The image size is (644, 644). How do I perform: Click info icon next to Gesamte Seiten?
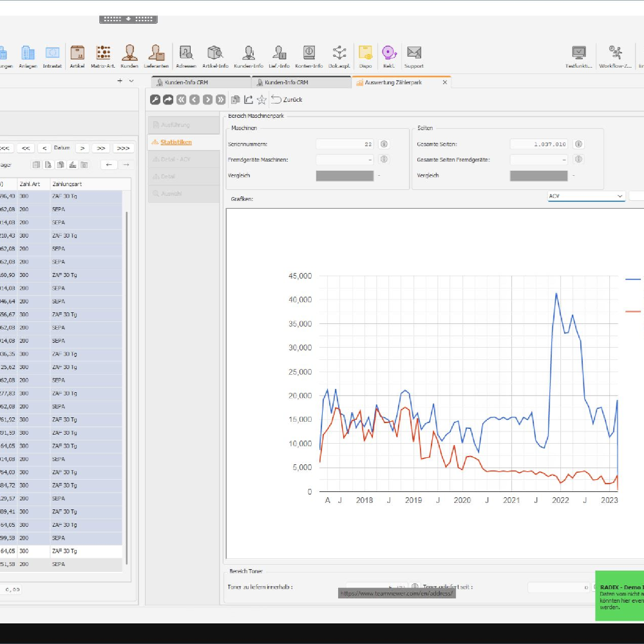[578, 144]
